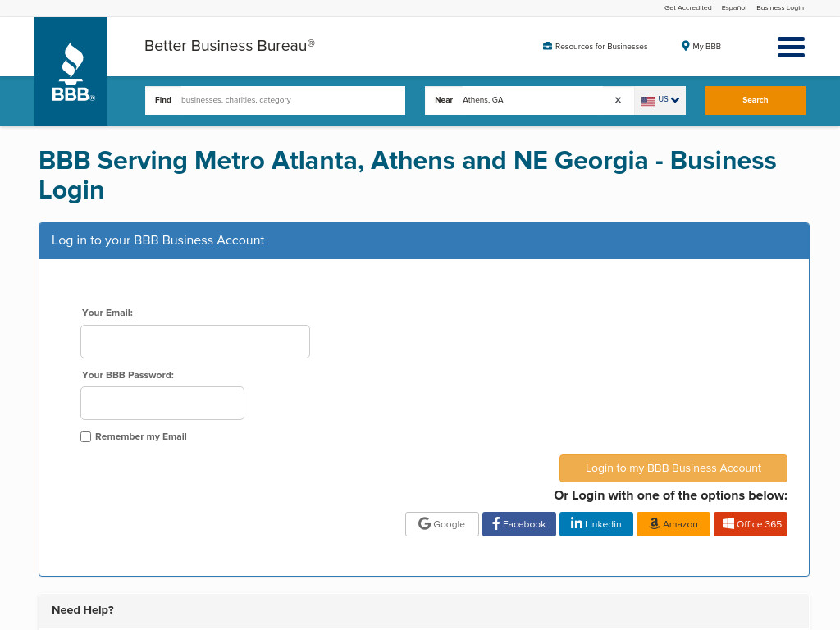Click the Amazon a icon

pos(654,523)
